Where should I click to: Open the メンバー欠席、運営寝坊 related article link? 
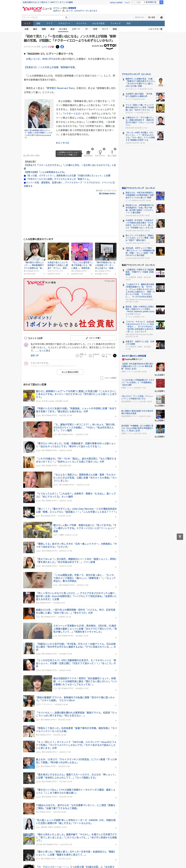[x=69, y=184]
